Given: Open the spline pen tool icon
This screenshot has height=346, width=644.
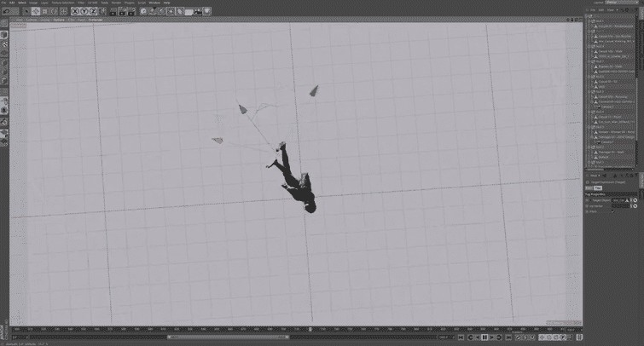Looking at the screenshot, I should click(x=153, y=11).
